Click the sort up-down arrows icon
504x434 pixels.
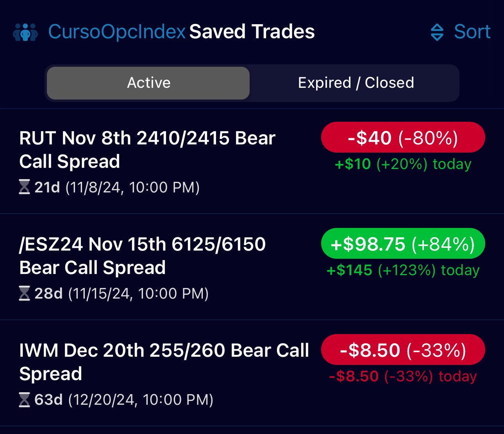[437, 32]
